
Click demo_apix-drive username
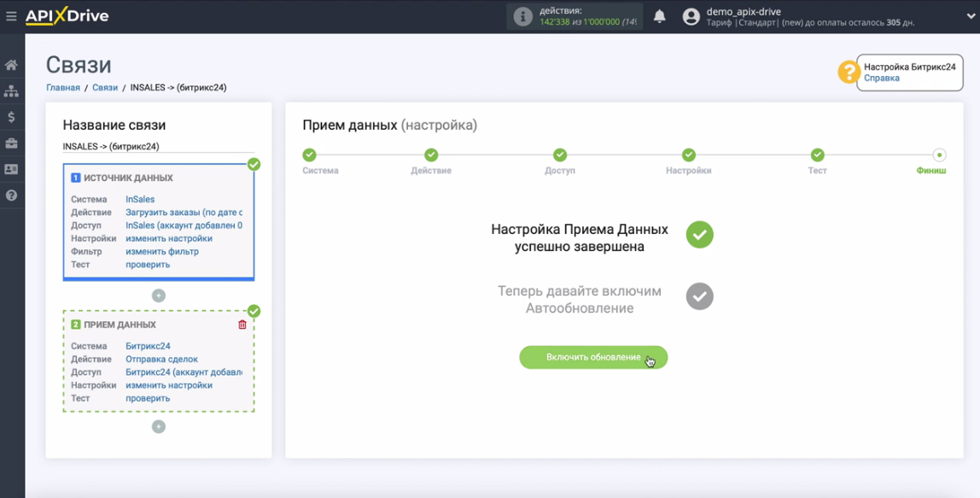[x=744, y=11]
